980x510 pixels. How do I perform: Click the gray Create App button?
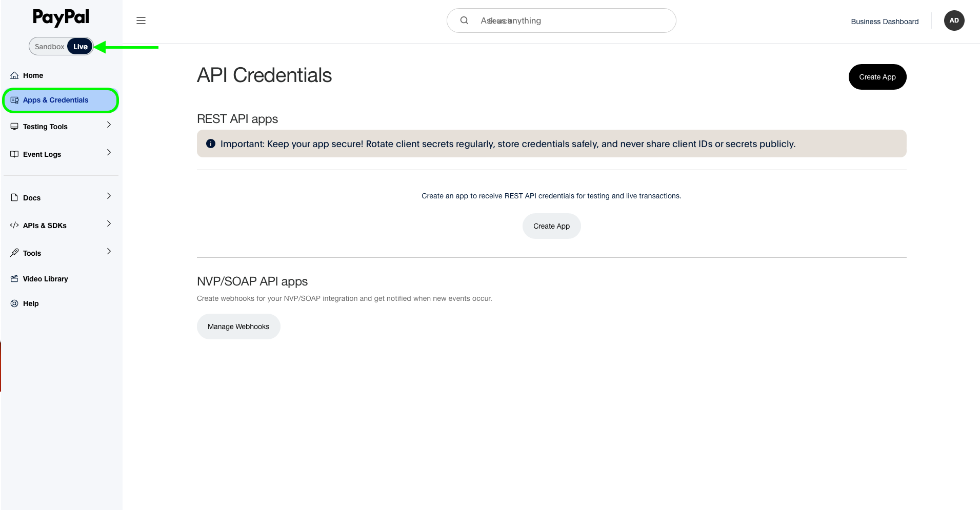[552, 226]
